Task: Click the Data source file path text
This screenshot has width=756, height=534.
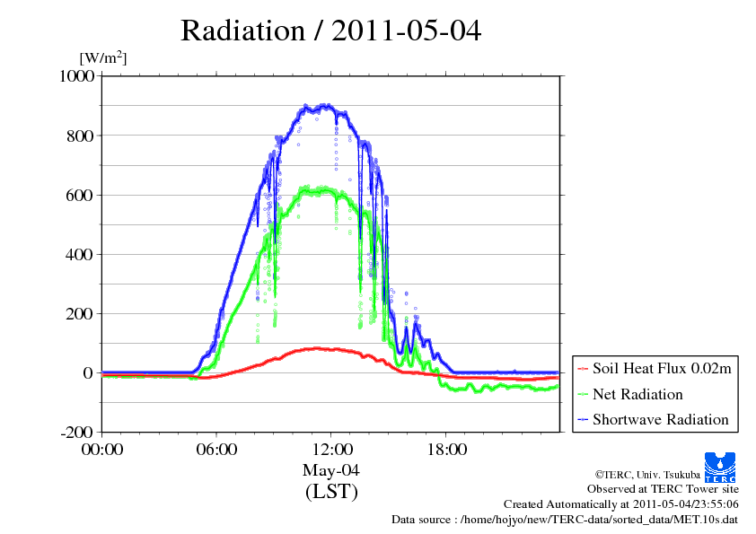Action: click(565, 520)
